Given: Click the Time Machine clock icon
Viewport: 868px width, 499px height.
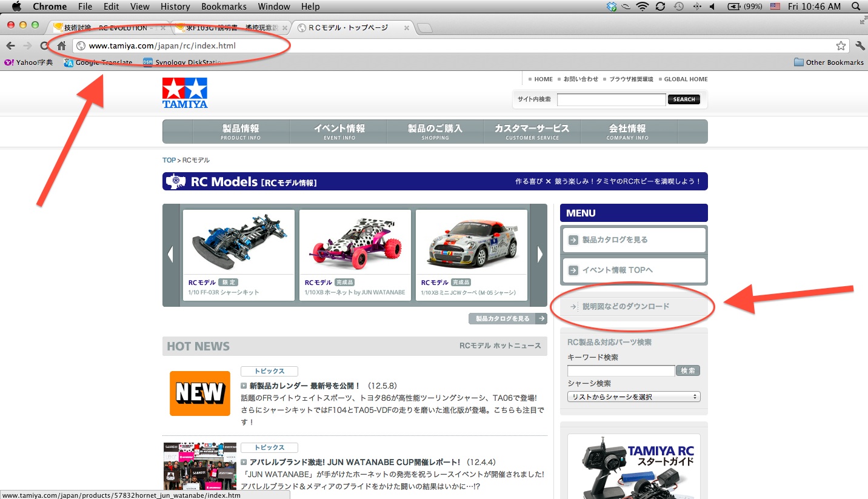Looking at the screenshot, I should click(x=679, y=7).
